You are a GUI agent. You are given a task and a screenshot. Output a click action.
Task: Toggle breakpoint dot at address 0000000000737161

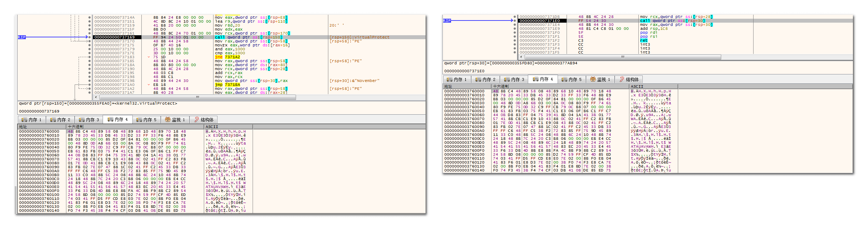pos(90,33)
